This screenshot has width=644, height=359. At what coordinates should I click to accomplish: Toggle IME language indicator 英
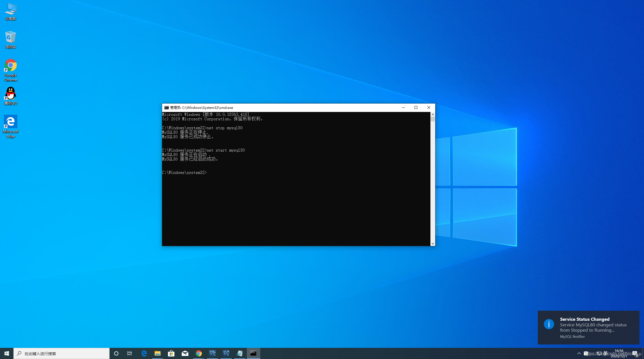[605, 353]
